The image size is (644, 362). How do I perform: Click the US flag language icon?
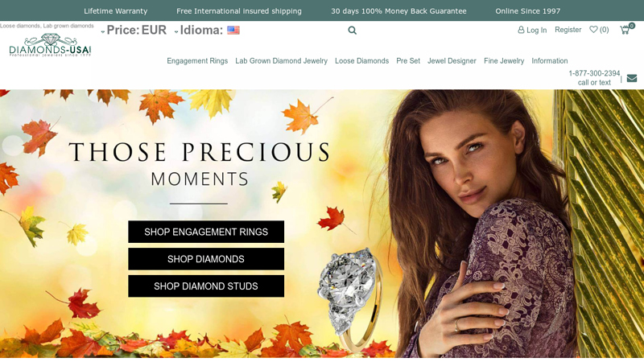pyautogui.click(x=233, y=30)
